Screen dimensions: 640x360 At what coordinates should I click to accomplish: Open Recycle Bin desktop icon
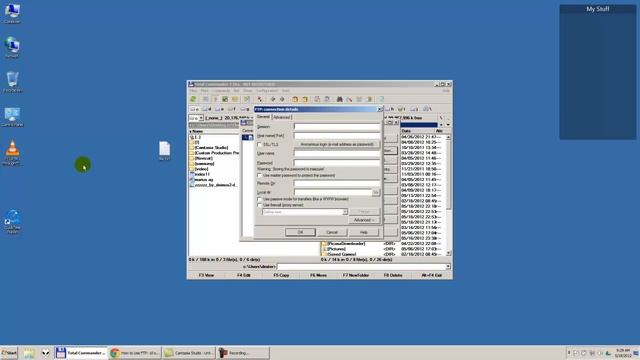coord(12,82)
